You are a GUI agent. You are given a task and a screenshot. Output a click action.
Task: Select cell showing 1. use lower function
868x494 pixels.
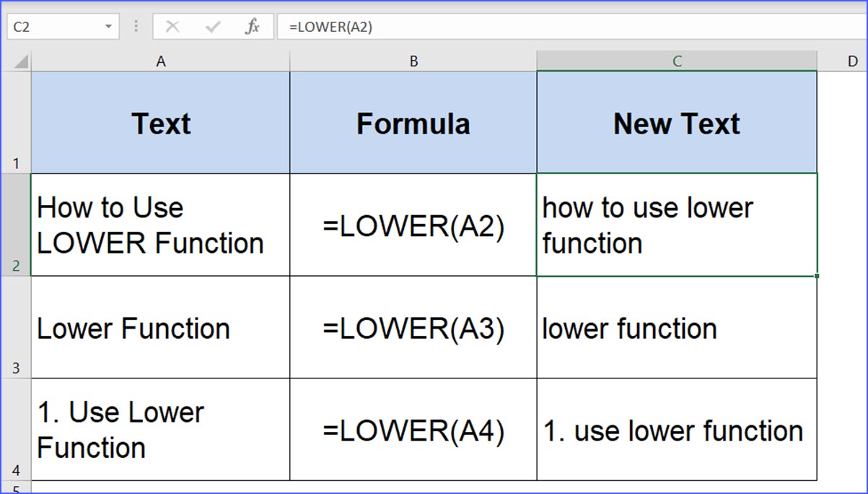[x=676, y=430]
